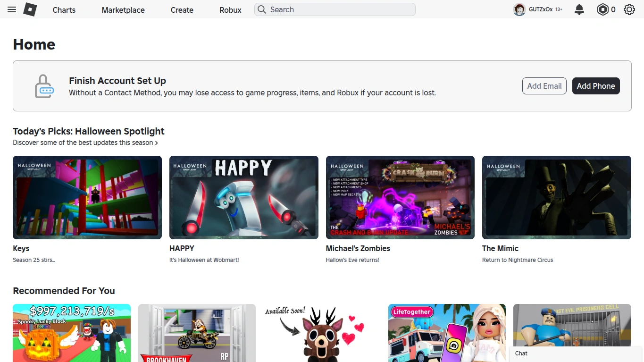Screen dimensions: 644x362
Task: Click the GUTZxOx avatar picture
Action: click(519, 9)
